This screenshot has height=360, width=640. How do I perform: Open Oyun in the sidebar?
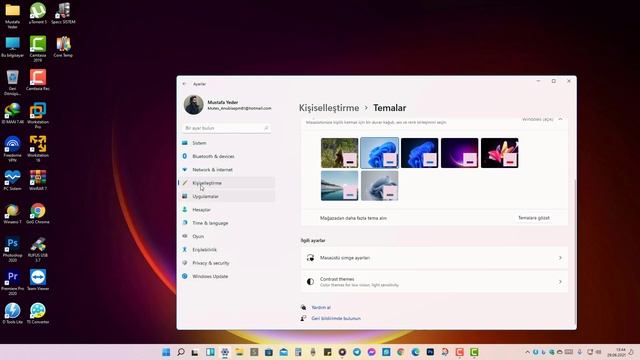pyautogui.click(x=227, y=236)
